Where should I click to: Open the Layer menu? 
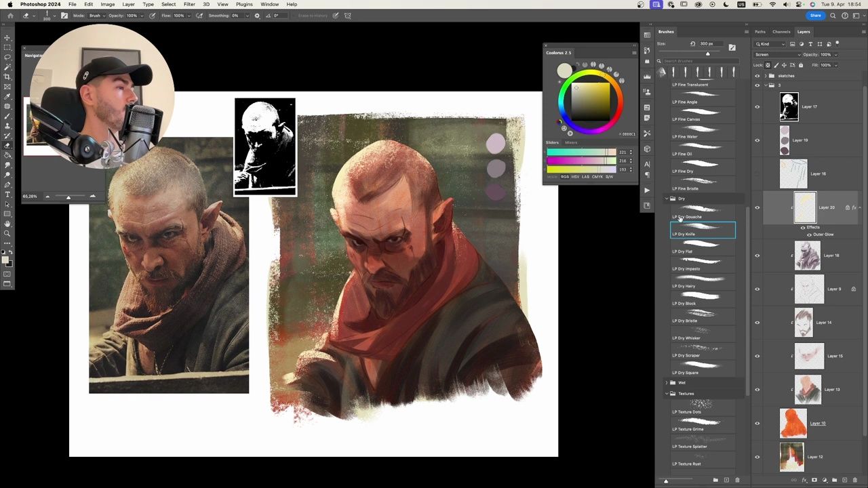pyautogui.click(x=128, y=4)
